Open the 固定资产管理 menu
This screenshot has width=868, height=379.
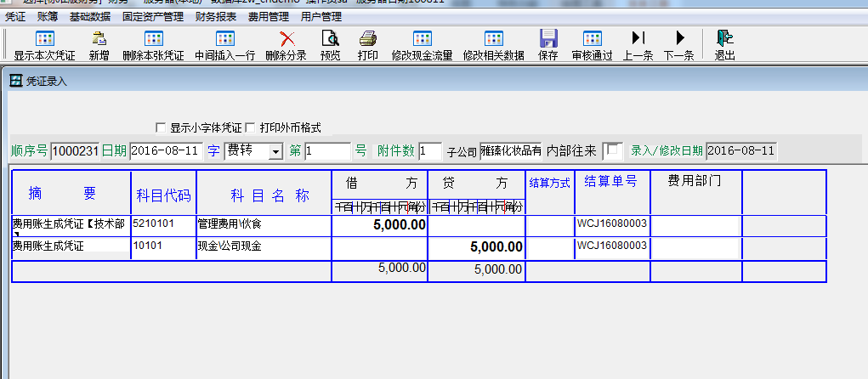point(153,16)
